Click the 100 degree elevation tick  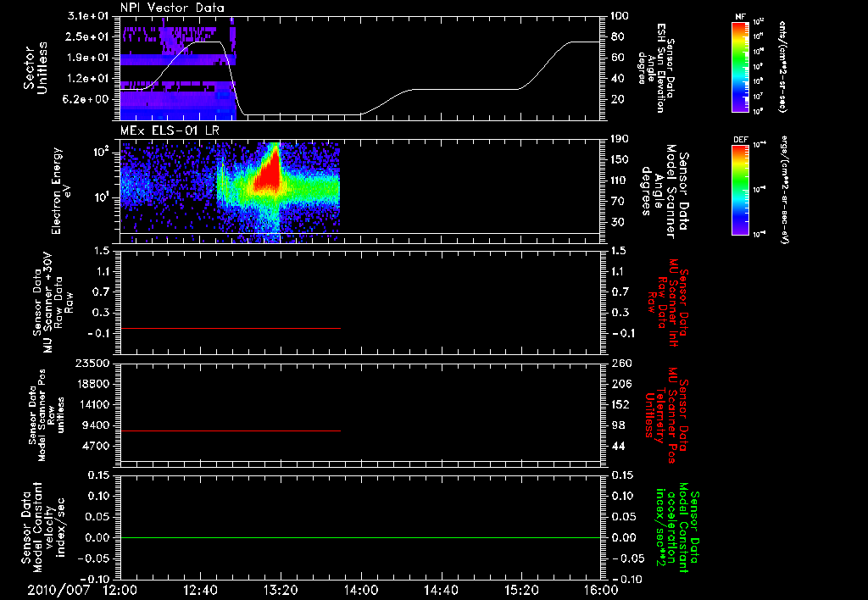click(620, 16)
